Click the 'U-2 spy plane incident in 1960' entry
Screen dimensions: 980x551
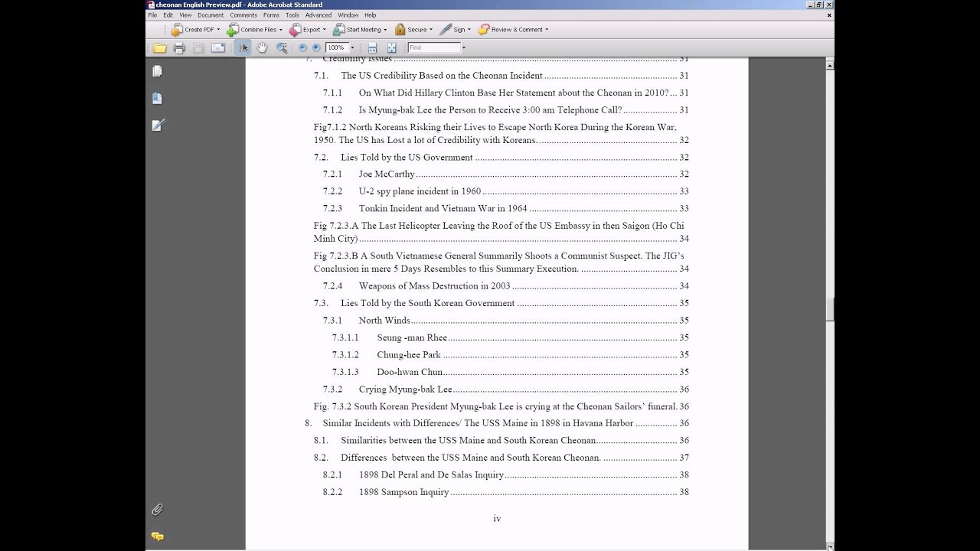point(420,191)
